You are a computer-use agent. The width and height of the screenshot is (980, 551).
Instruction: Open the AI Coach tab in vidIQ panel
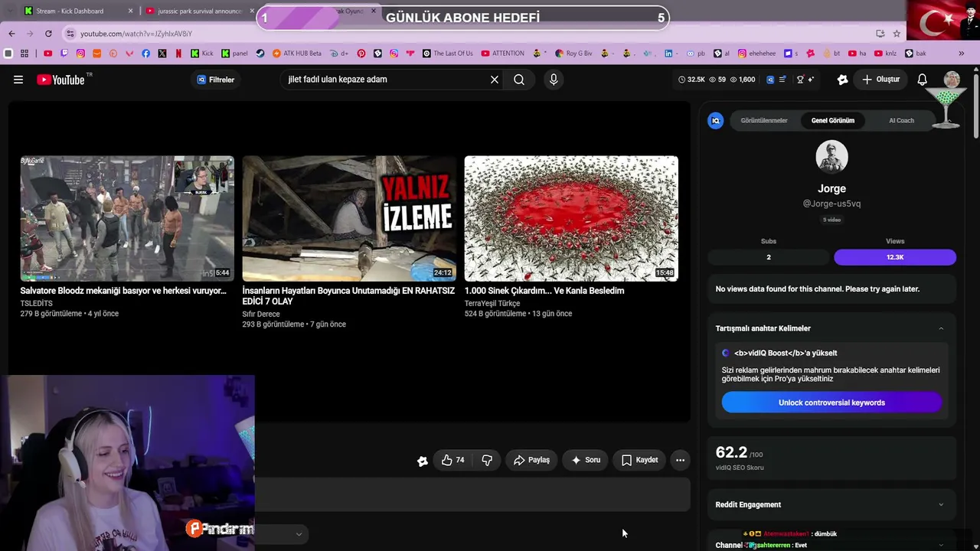click(x=901, y=121)
